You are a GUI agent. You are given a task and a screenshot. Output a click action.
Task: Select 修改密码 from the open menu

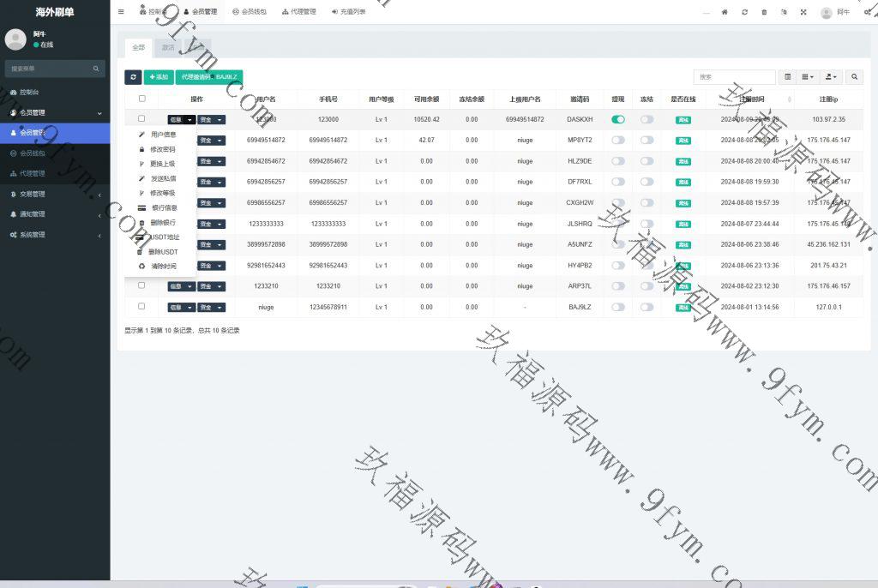162,149
